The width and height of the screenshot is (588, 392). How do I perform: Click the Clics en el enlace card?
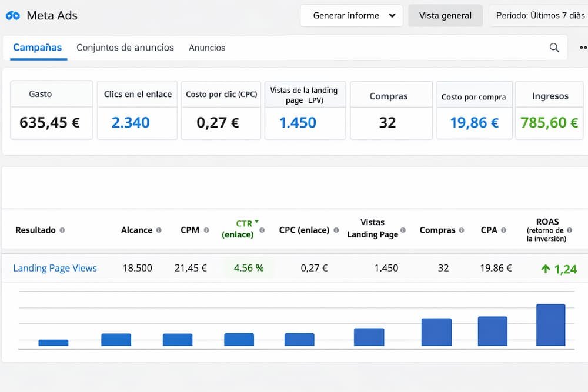pos(138,110)
